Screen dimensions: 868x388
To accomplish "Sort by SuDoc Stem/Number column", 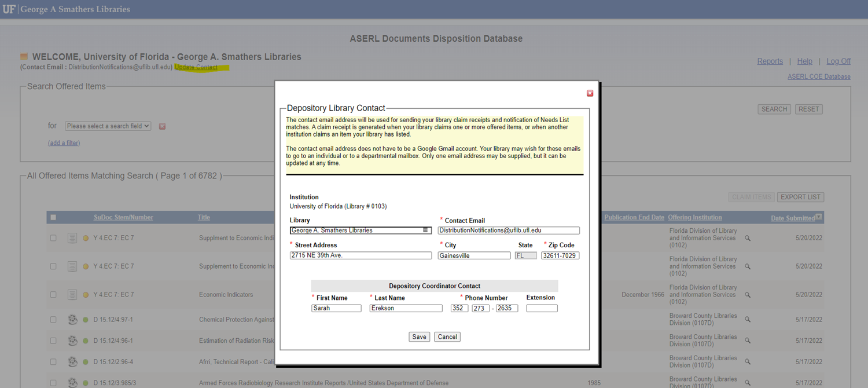I will (x=123, y=218).
